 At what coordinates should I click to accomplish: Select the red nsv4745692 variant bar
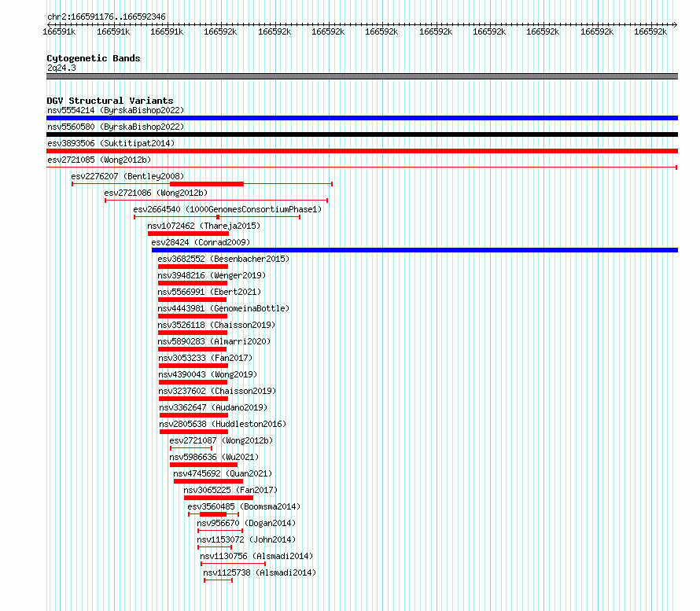(x=208, y=481)
